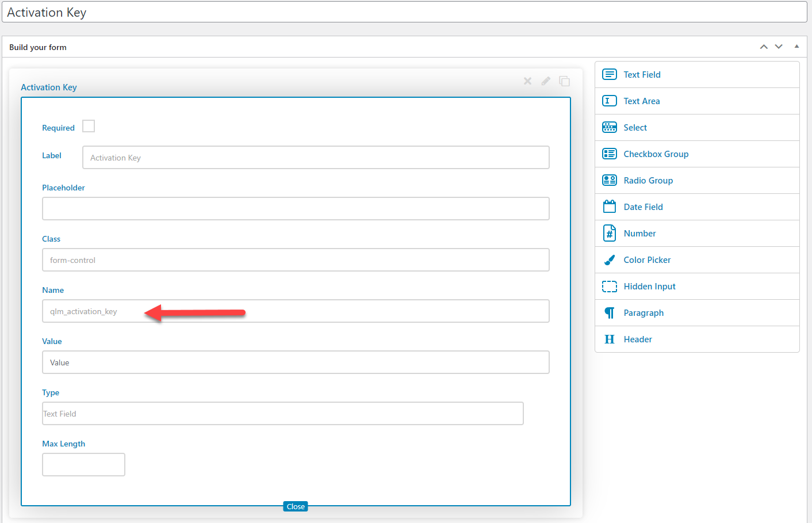
Task: Click the Placeholder input field
Action: click(x=296, y=208)
